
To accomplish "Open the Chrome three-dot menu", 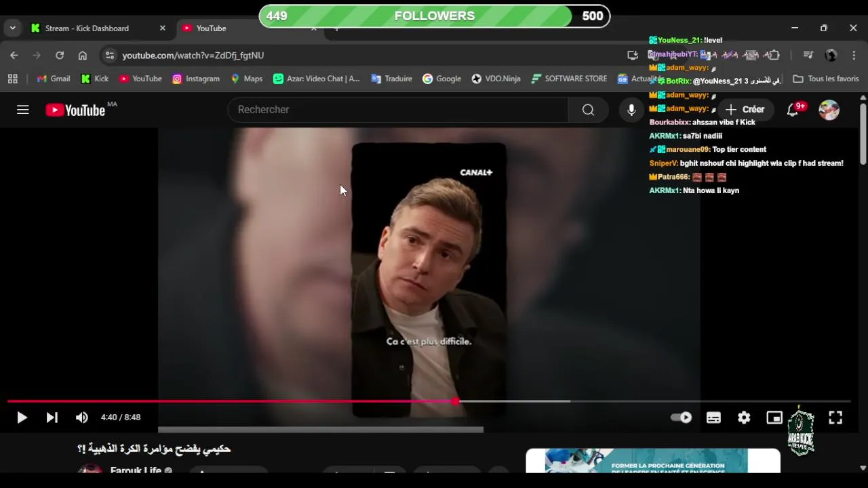I will pyautogui.click(x=853, y=55).
